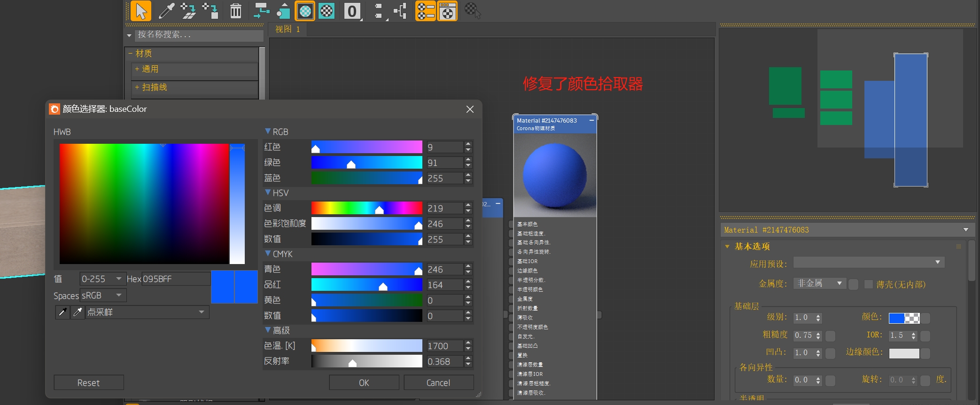Click select by material icon
The image size is (980, 405).
point(473,11)
